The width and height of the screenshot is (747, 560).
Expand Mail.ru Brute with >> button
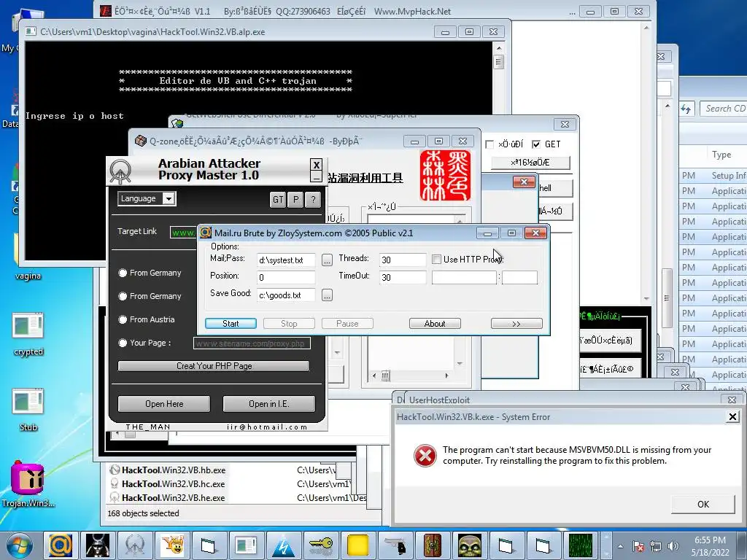[516, 323]
